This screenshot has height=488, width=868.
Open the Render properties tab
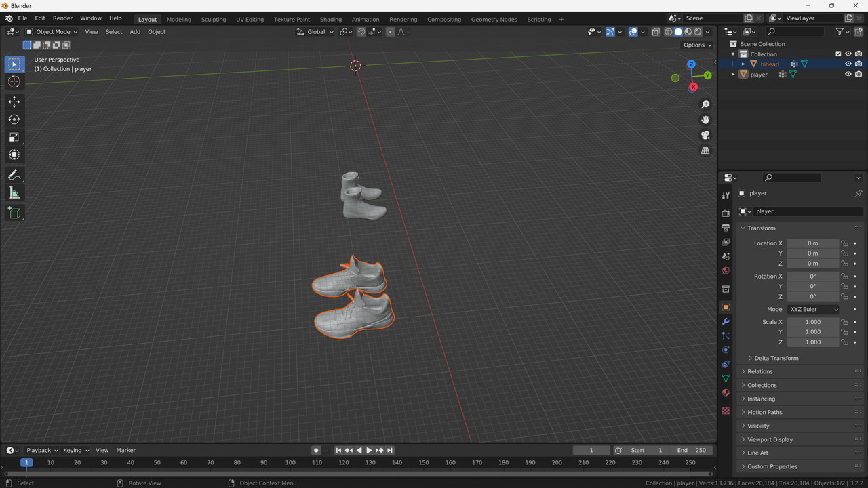coord(726,213)
